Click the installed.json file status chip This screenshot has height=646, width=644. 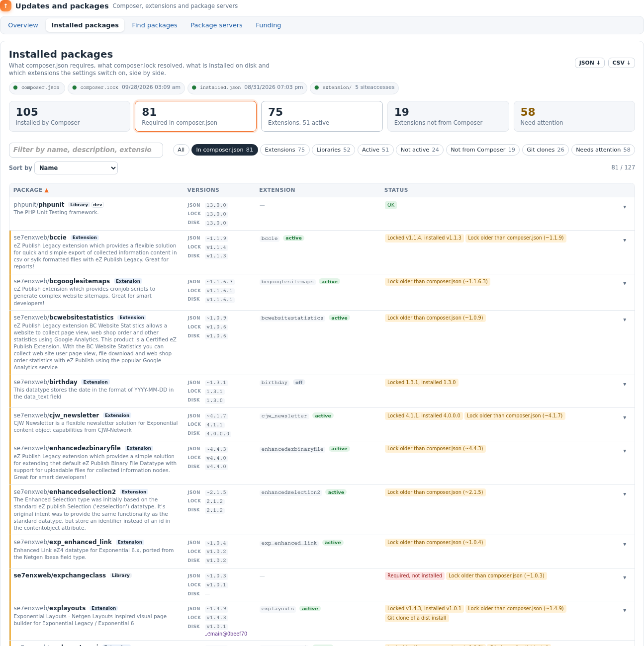click(x=247, y=88)
